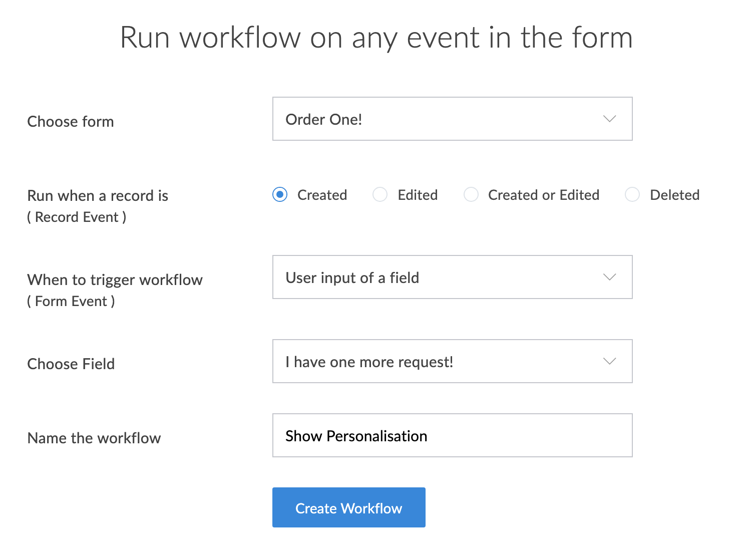Click the Edited option label text
The height and width of the screenshot is (558, 756).
click(x=418, y=195)
